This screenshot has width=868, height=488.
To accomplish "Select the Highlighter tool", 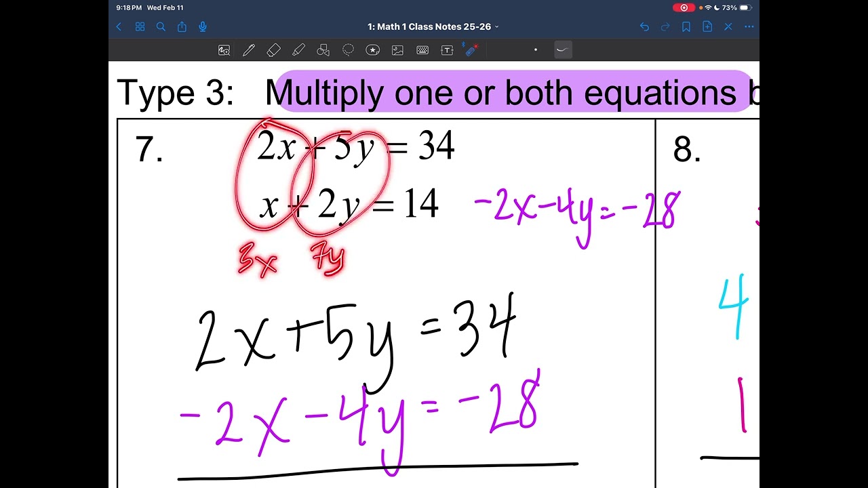I will (x=298, y=50).
